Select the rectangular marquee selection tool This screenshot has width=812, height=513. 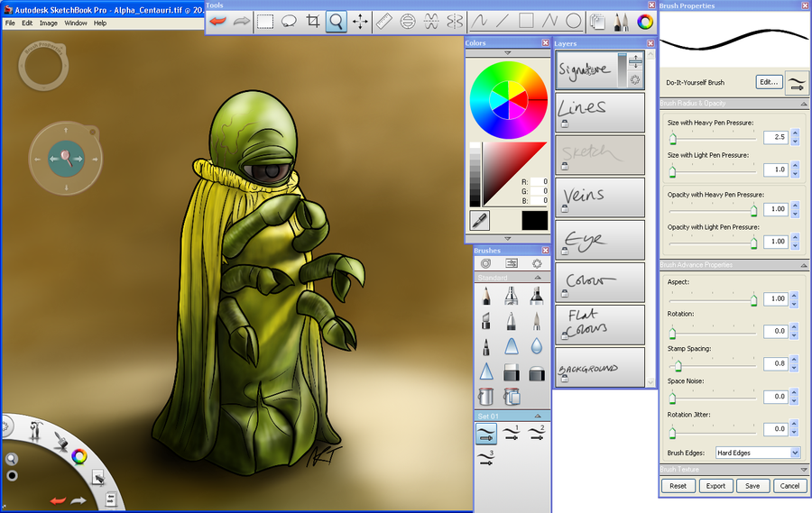click(265, 22)
